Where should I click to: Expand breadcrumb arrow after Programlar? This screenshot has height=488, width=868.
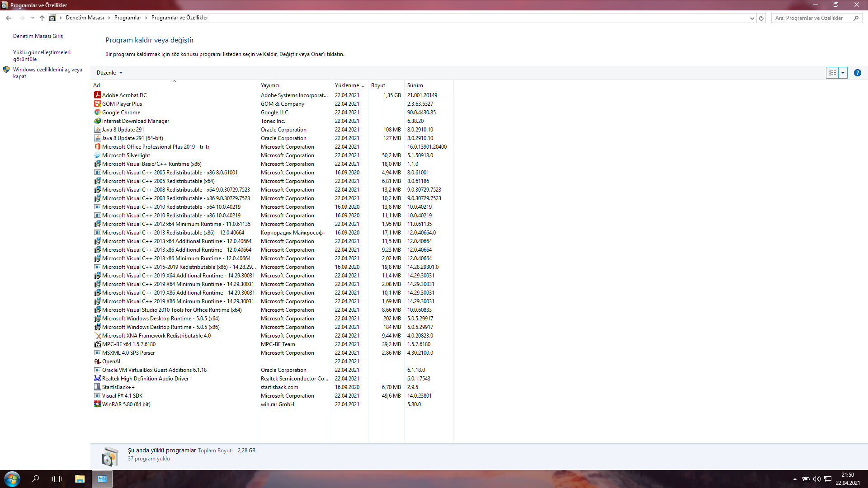(x=146, y=18)
